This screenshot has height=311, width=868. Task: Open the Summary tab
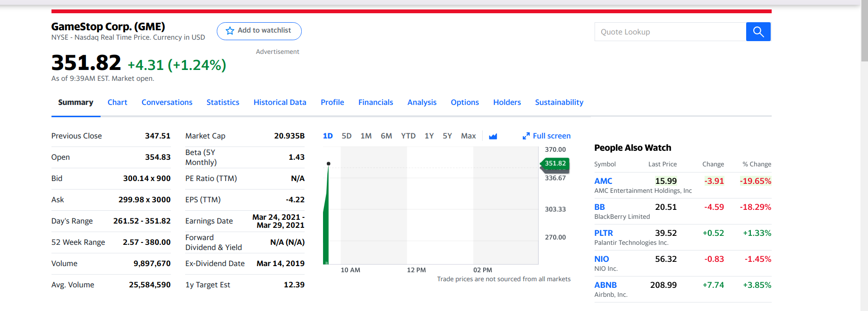pos(76,103)
